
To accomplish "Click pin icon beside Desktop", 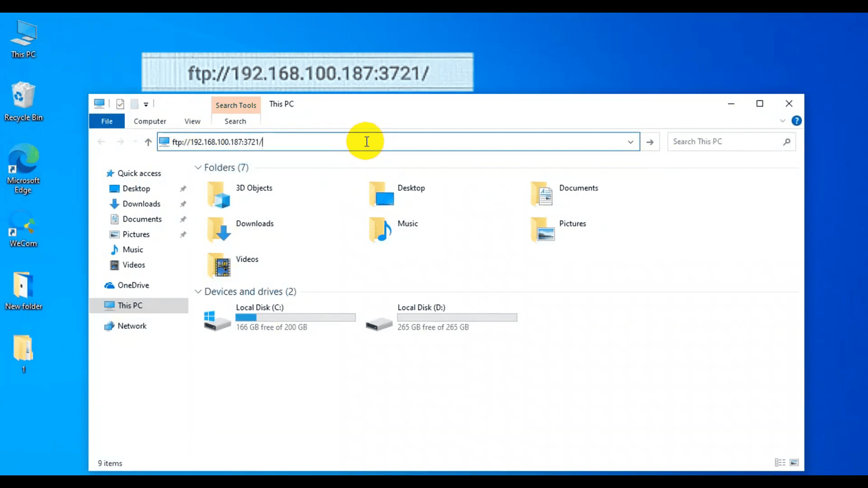I will click(183, 188).
